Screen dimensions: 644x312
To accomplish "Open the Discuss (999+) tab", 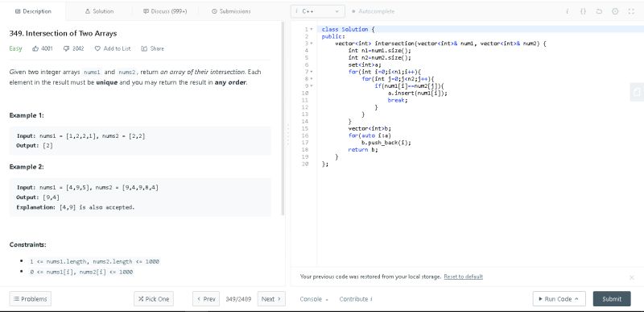I will click(x=165, y=11).
